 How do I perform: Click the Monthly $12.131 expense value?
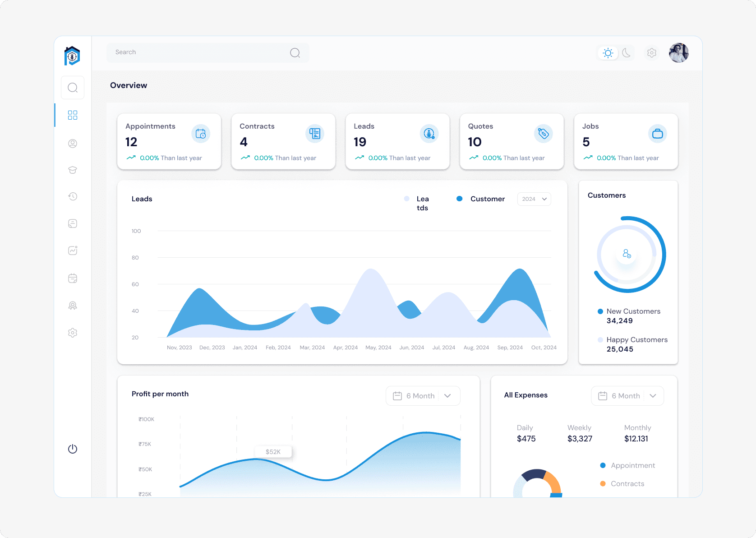pos(636,439)
